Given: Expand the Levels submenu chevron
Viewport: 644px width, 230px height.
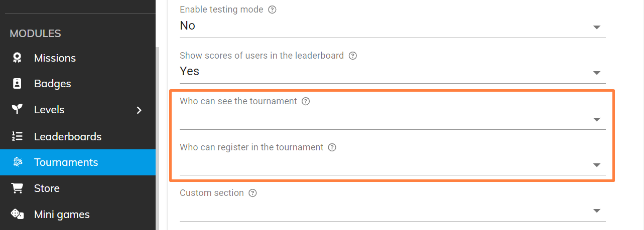Looking at the screenshot, I should tap(140, 110).
